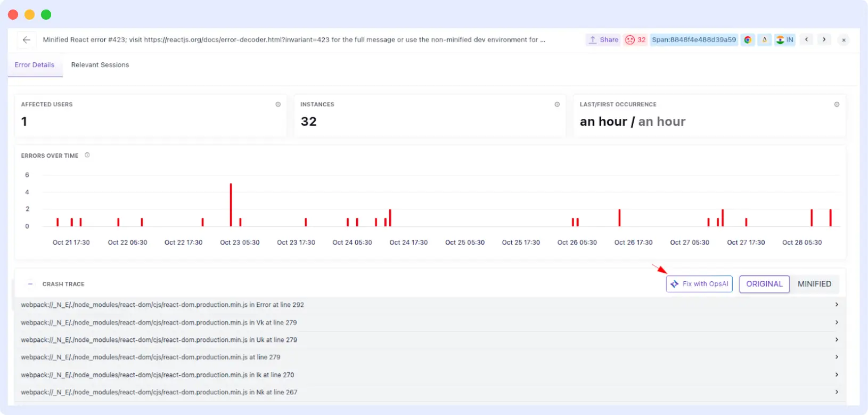Click the back arrow icon
This screenshot has width=868, height=415.
click(26, 40)
